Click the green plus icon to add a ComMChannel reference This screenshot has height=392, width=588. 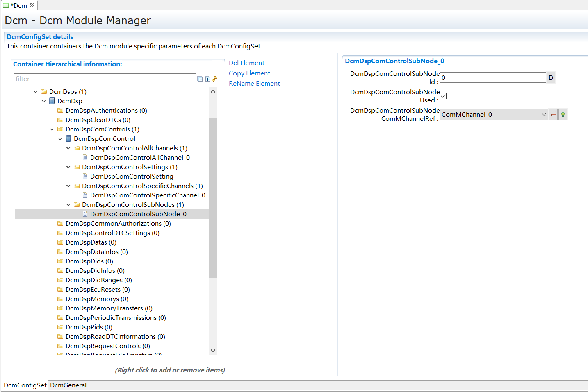tap(563, 114)
